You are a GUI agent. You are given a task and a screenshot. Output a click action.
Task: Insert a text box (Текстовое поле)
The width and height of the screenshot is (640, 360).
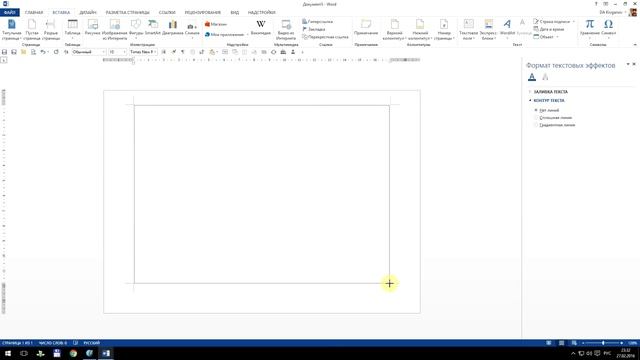[x=469, y=30]
